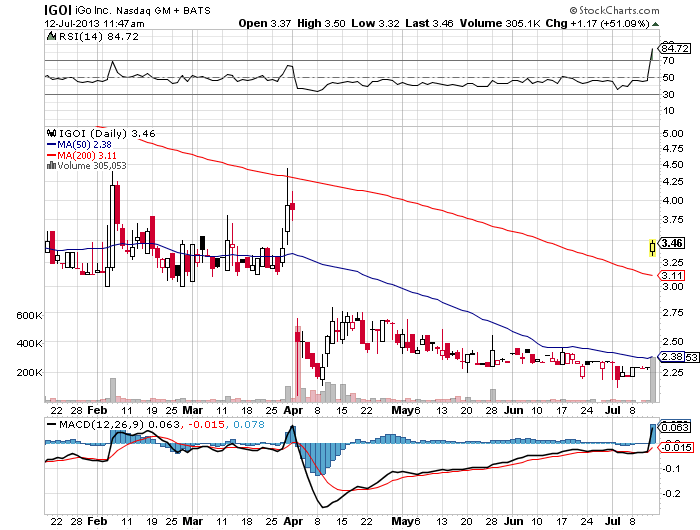Viewport: 700px width, 530px height.
Task: Click the RSI(14) 84.72 legend label
Action: coord(99,37)
